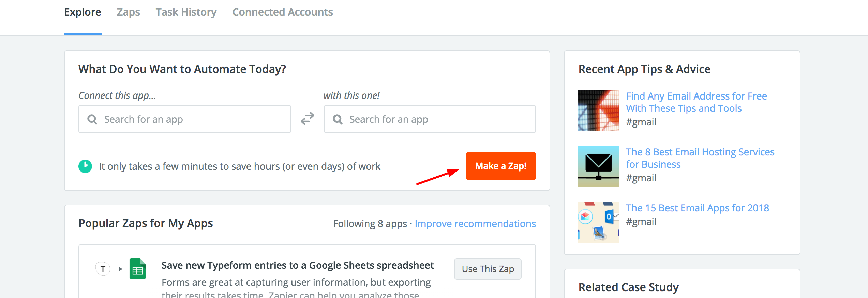Focus the 'with this one' search field
This screenshot has width=868, height=298.
440,119
